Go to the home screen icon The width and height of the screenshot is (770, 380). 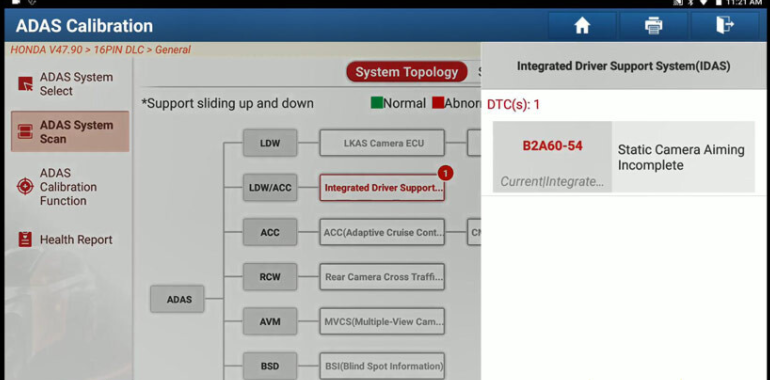(x=582, y=26)
